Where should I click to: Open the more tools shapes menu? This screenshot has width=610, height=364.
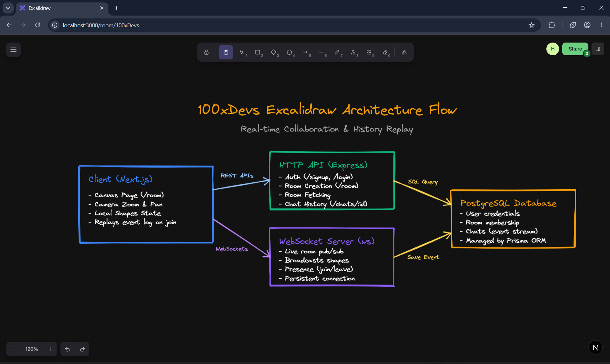[x=404, y=52]
